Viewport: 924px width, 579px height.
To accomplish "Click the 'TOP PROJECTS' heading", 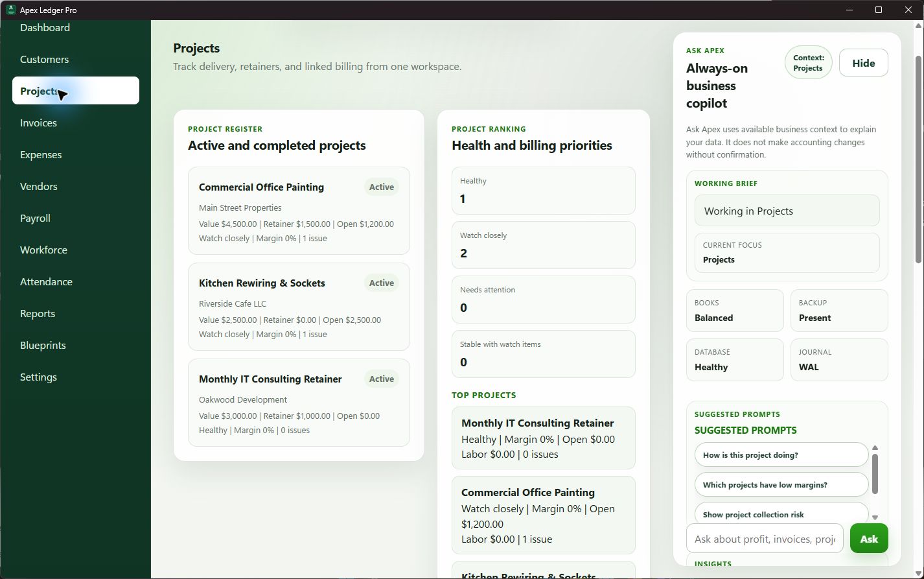I will [484, 396].
